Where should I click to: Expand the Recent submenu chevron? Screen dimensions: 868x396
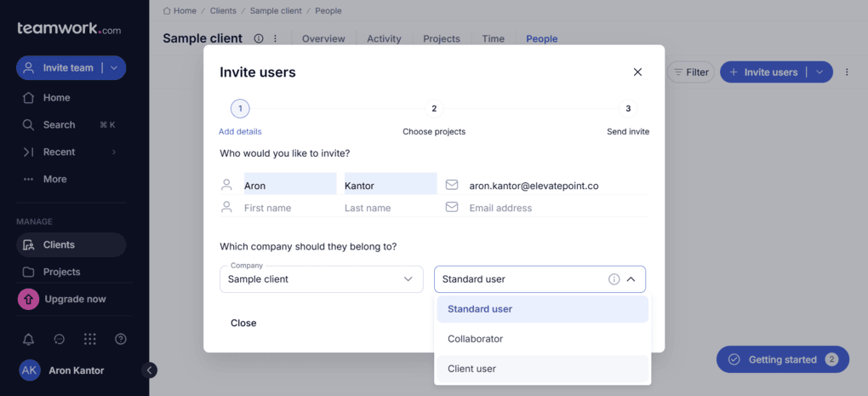(114, 152)
